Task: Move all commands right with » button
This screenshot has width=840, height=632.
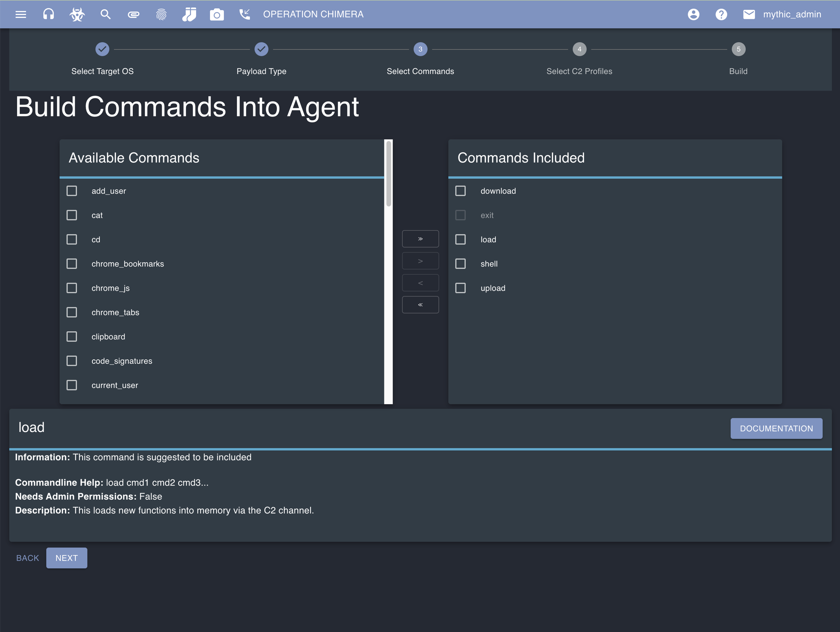Action: [420, 239]
